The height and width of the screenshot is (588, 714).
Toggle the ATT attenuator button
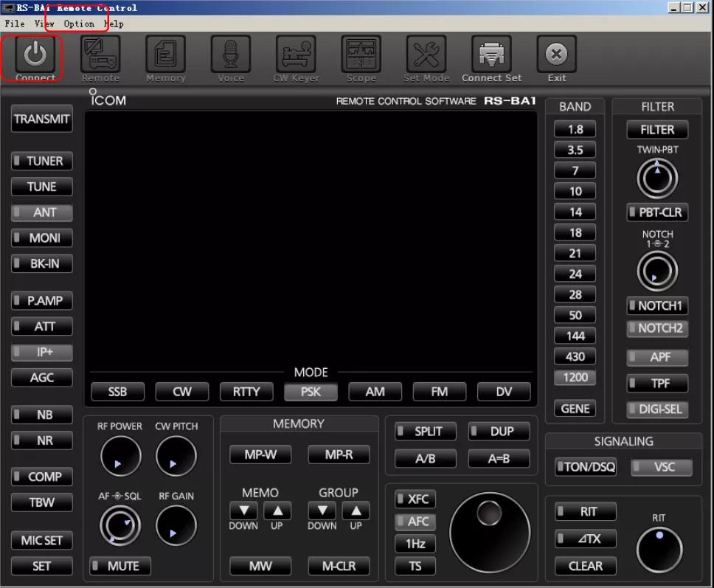[x=42, y=326]
